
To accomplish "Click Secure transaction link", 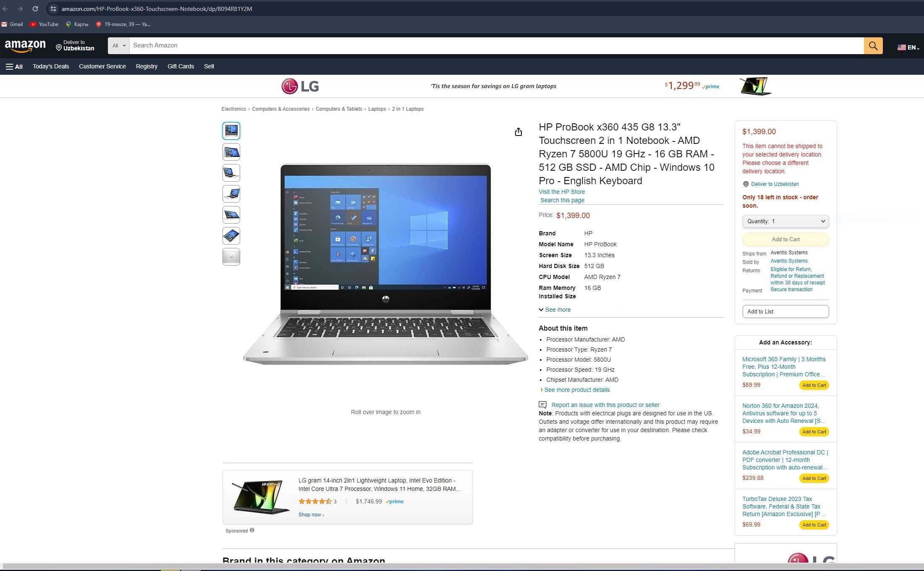I will coord(791,289).
